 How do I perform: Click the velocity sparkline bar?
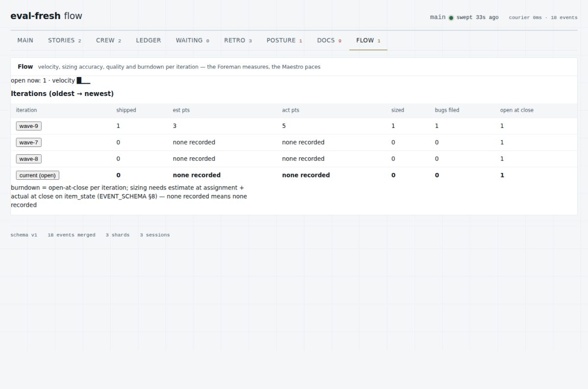83,80
